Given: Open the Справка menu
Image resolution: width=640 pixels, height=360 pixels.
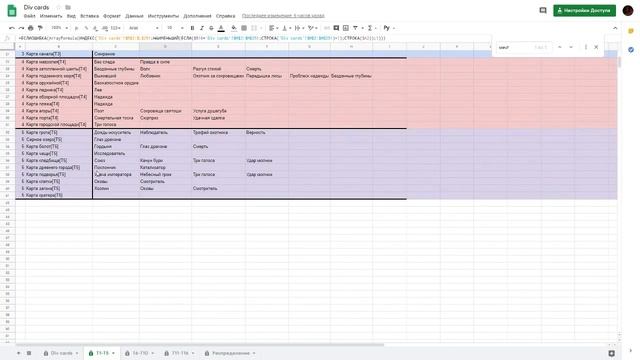Looking at the screenshot, I should point(225,16).
